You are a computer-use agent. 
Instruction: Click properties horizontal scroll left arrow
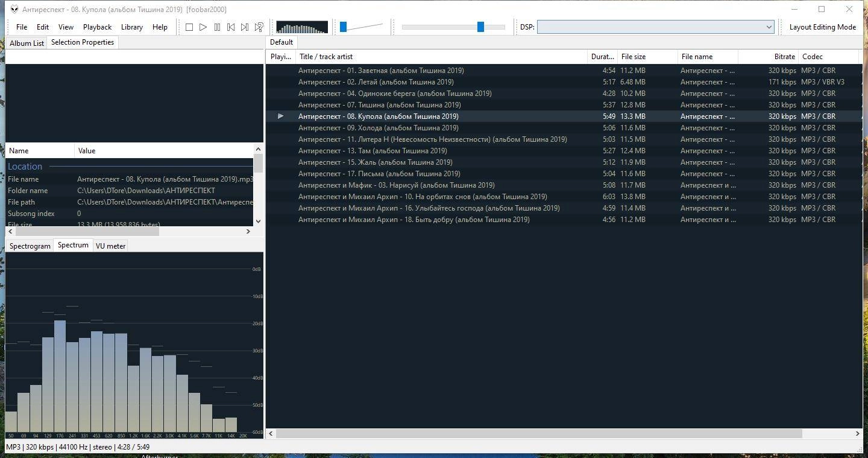[x=10, y=231]
